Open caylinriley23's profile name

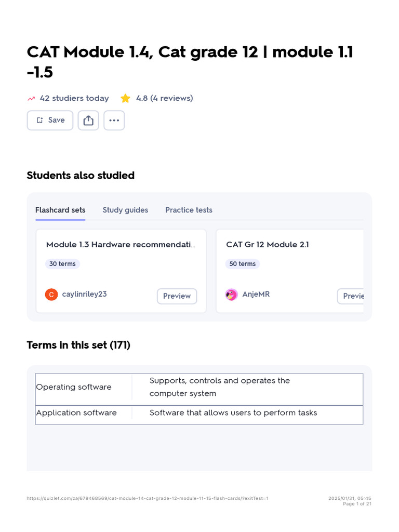(x=84, y=294)
